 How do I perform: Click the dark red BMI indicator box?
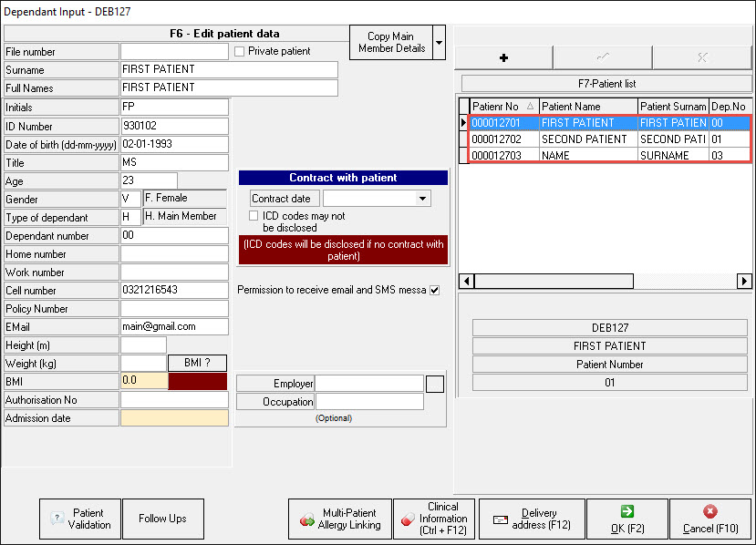[197, 381]
